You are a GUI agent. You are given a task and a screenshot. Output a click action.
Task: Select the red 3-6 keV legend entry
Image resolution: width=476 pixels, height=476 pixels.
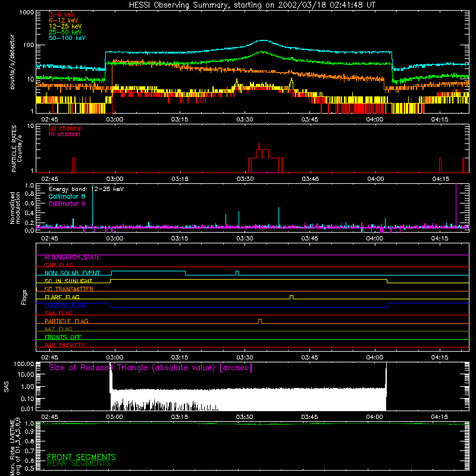click(x=62, y=14)
